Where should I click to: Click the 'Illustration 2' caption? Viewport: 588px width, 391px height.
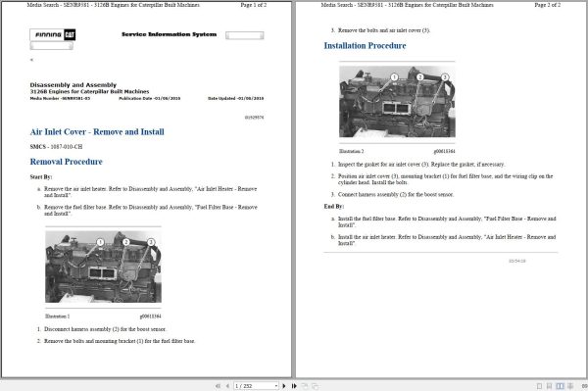[x=351, y=151]
